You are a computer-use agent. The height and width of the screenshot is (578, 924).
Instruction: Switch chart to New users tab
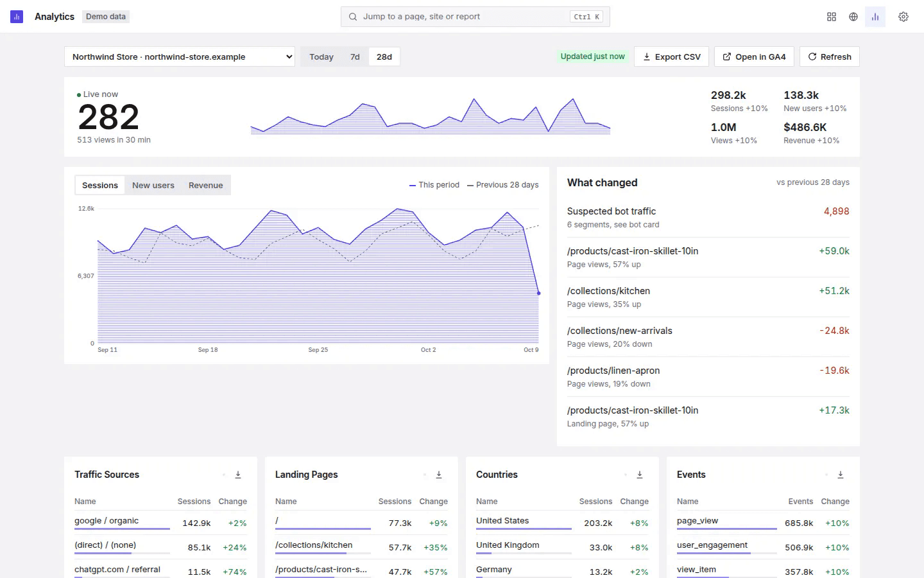[153, 185]
